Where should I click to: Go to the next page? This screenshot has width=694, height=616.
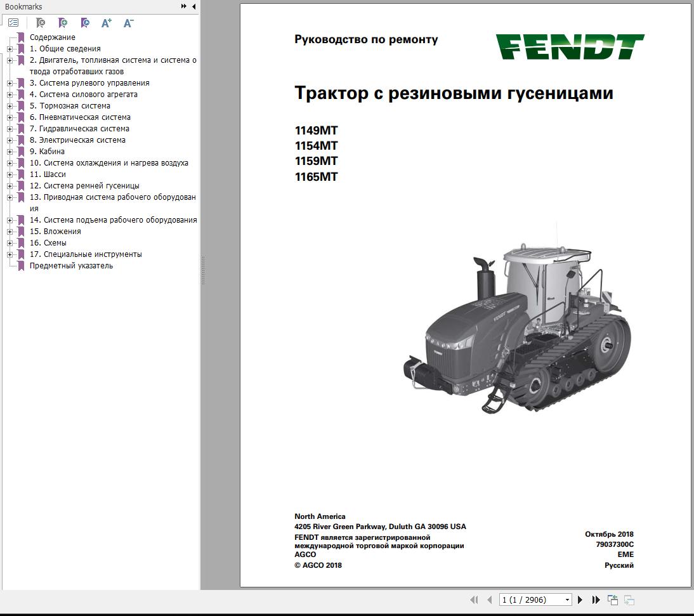coord(580,600)
